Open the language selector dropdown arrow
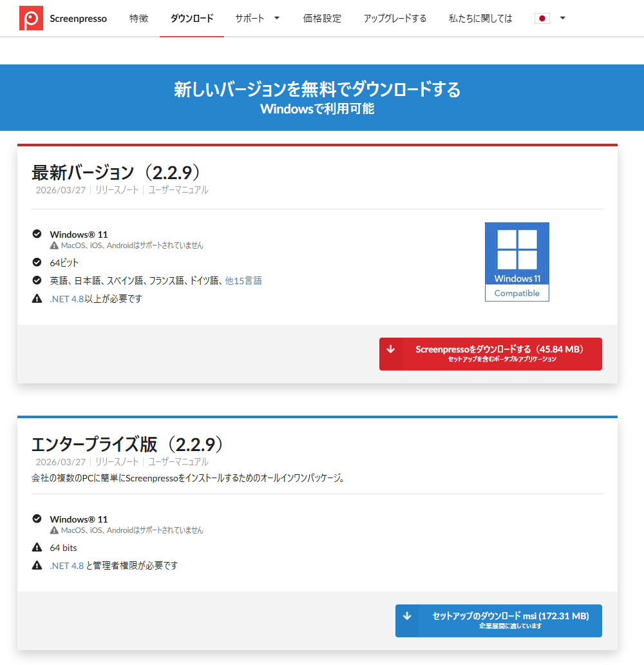Screen dimensions: 644x665 [x=562, y=18]
